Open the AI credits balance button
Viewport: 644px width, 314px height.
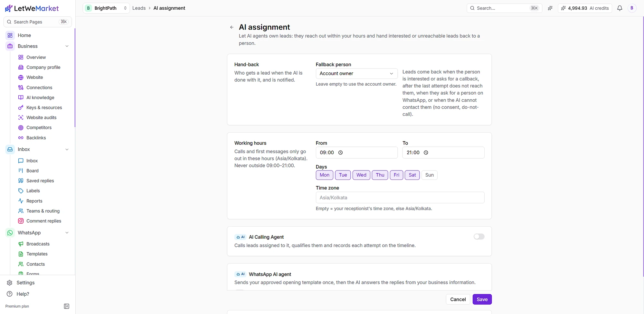[x=585, y=8]
